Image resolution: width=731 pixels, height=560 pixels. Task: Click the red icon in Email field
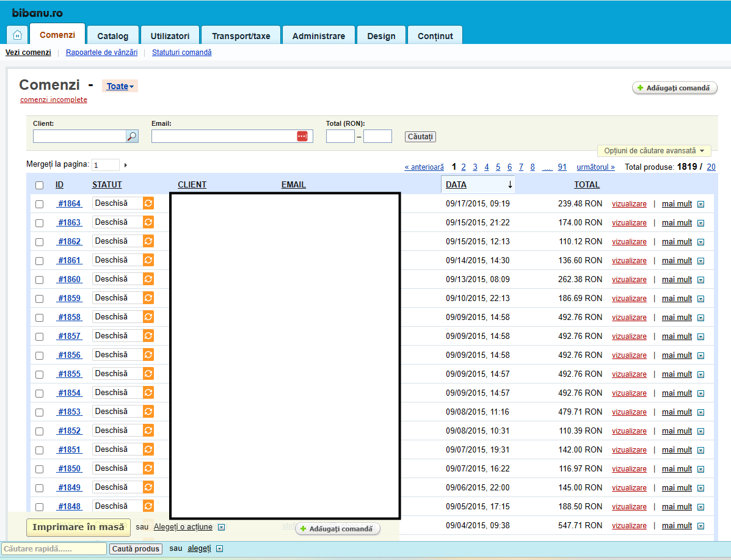coord(302,136)
